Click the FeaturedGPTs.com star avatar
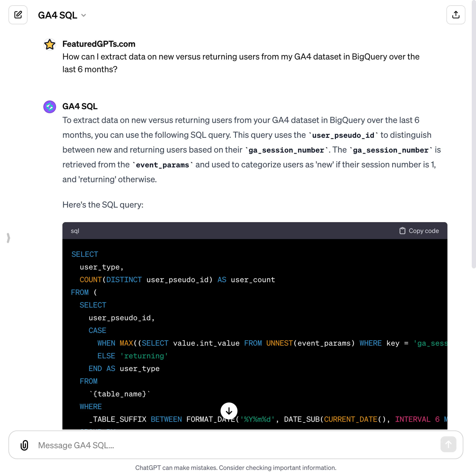 50,44
